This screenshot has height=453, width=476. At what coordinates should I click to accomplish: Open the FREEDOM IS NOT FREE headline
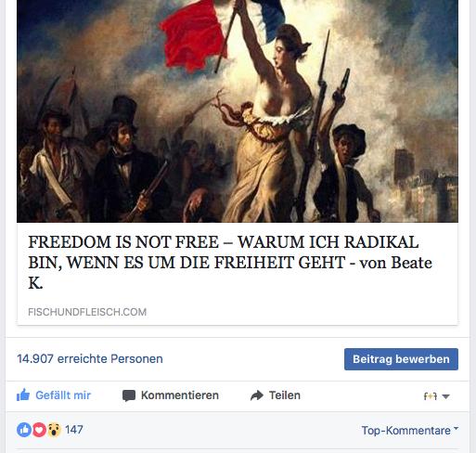230,262
